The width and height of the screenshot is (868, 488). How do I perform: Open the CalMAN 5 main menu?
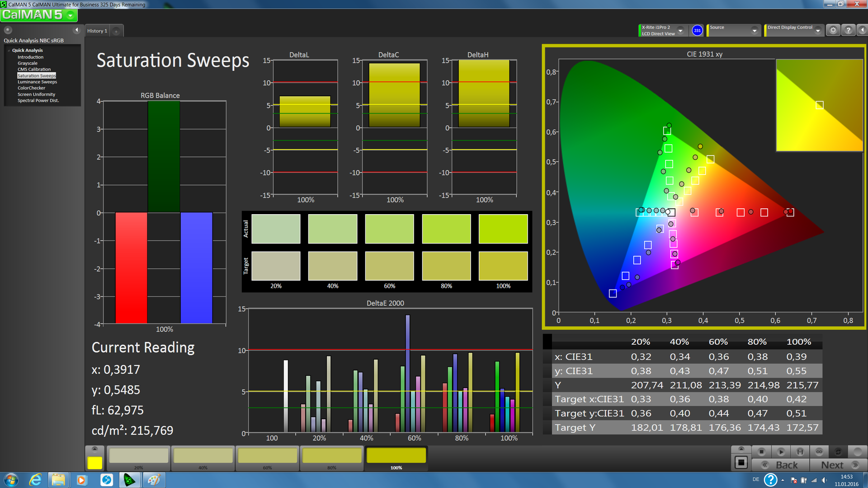point(38,15)
